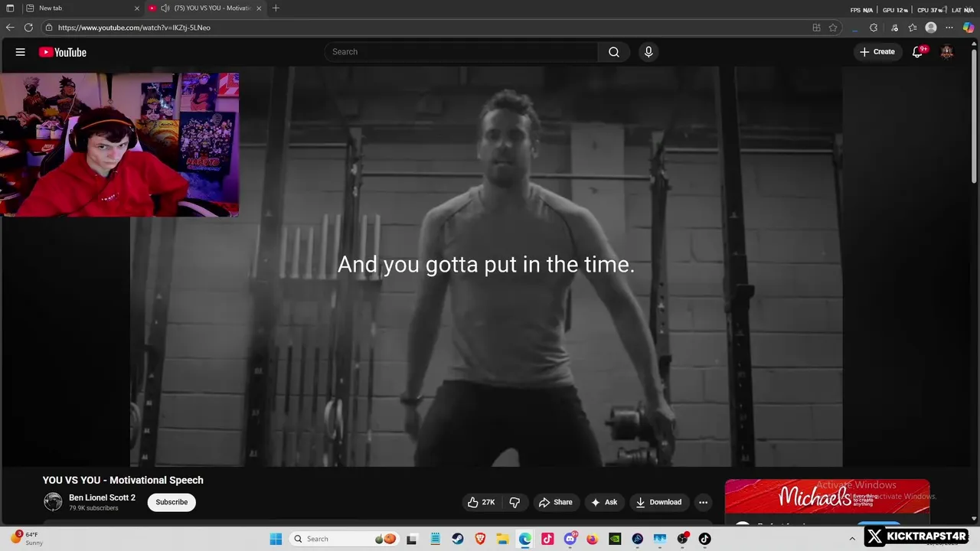This screenshot has width=980, height=551.
Task: Close the YouTube video tab
Action: pos(259,8)
